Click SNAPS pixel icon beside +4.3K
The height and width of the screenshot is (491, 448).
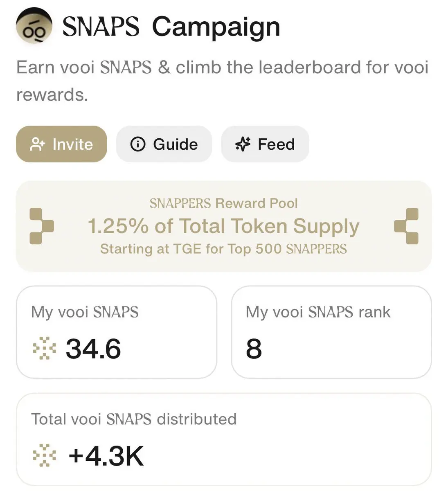point(44,455)
